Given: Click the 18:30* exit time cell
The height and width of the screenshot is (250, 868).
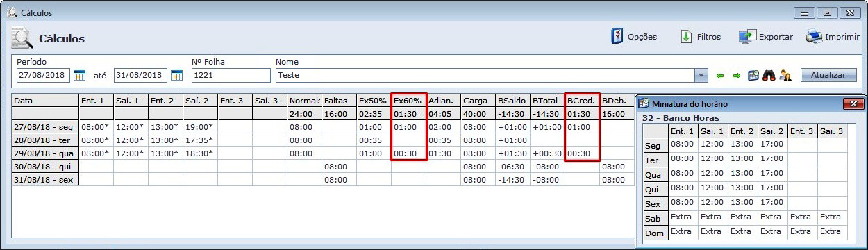Looking at the screenshot, I should tap(200, 153).
